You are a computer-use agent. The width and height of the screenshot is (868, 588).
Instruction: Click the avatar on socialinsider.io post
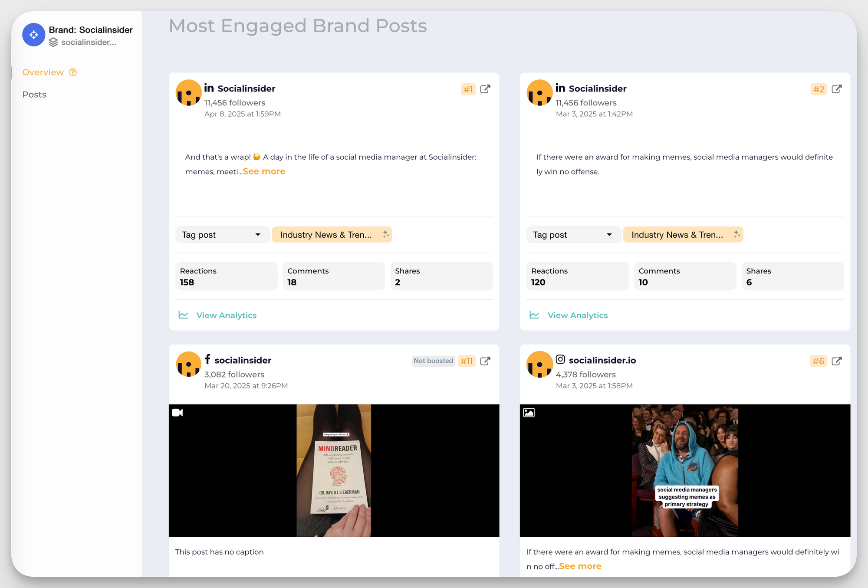click(x=539, y=364)
